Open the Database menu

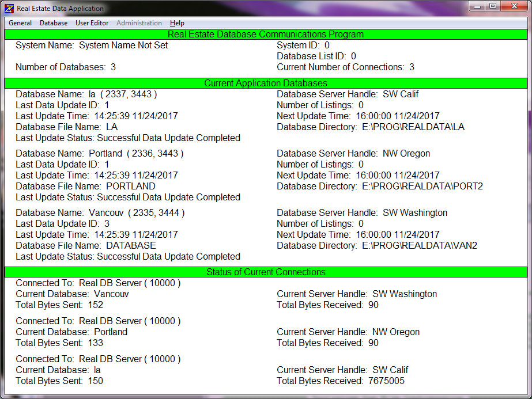[53, 23]
